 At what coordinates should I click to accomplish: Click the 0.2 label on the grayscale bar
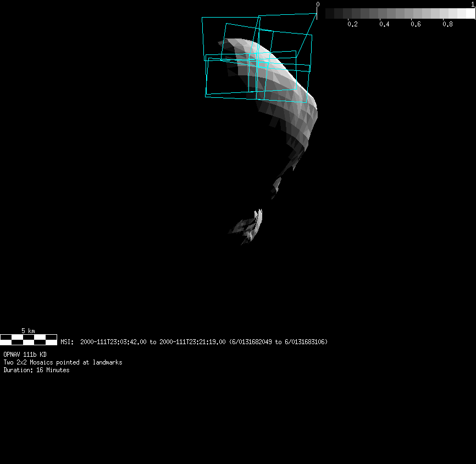point(352,24)
